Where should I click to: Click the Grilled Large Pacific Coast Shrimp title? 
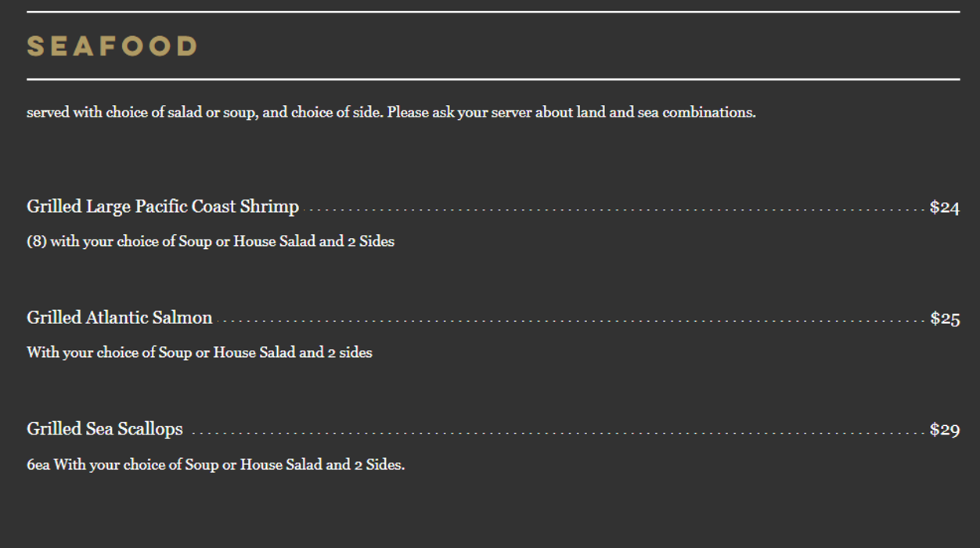(x=163, y=207)
